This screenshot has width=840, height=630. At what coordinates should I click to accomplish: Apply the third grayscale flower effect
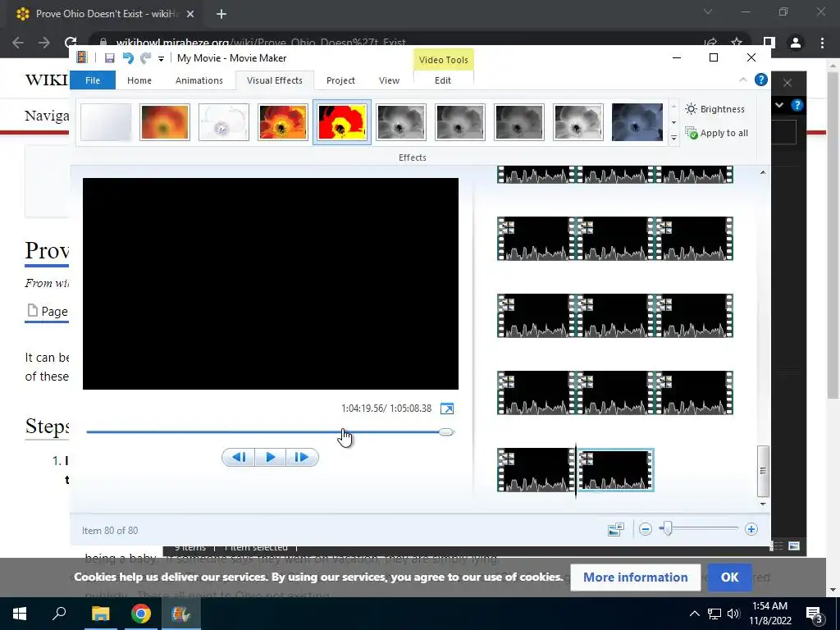tap(519, 123)
